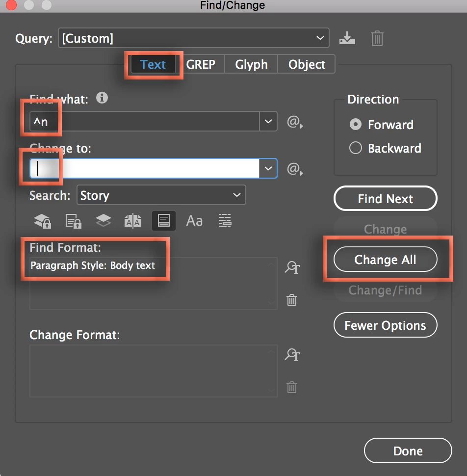
Task: Delete query using top trash icon
Action: click(x=377, y=38)
